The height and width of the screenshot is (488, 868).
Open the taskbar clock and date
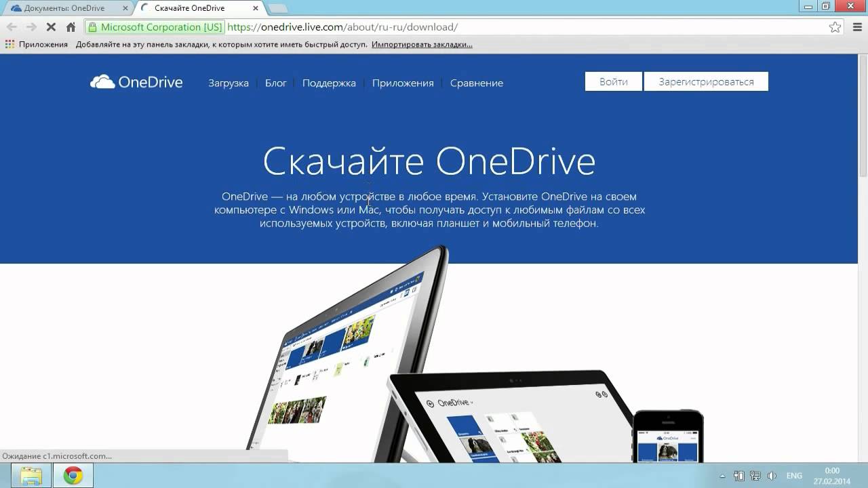pyautogui.click(x=832, y=476)
